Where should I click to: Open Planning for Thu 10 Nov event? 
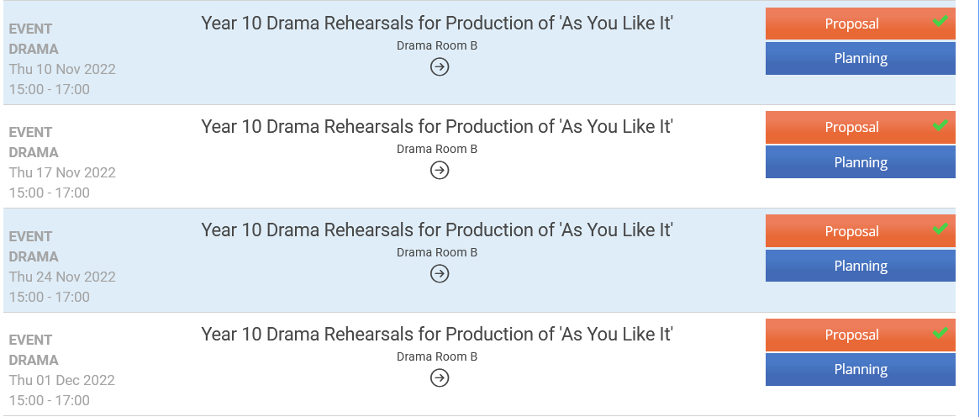tap(860, 58)
